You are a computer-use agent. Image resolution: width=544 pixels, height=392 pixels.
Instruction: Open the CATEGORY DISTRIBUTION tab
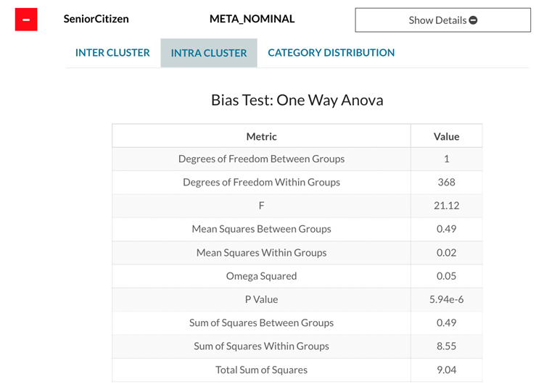point(331,53)
